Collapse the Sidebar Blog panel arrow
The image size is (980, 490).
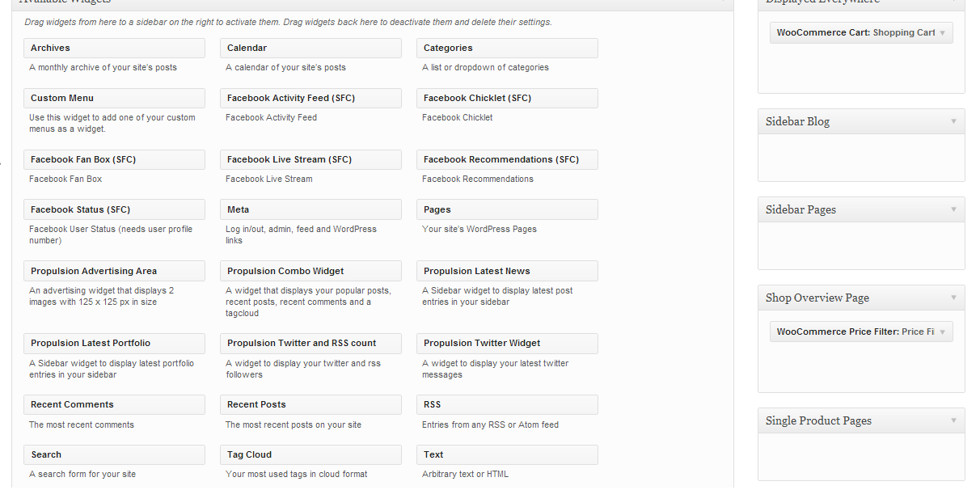(x=953, y=121)
